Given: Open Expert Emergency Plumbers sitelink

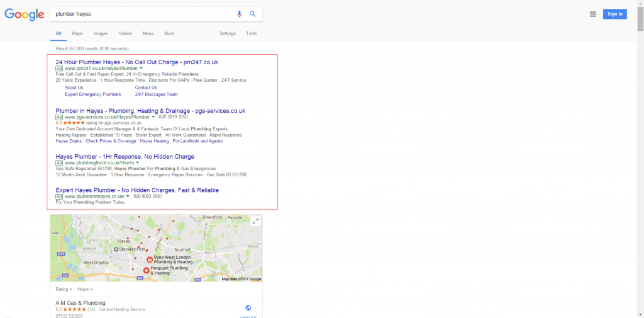Looking at the screenshot, I should point(93,94).
